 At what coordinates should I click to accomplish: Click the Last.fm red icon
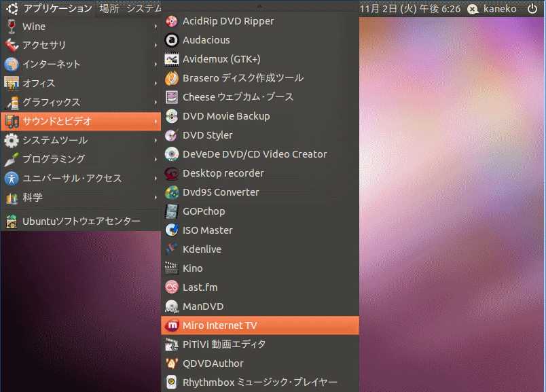coord(172,287)
